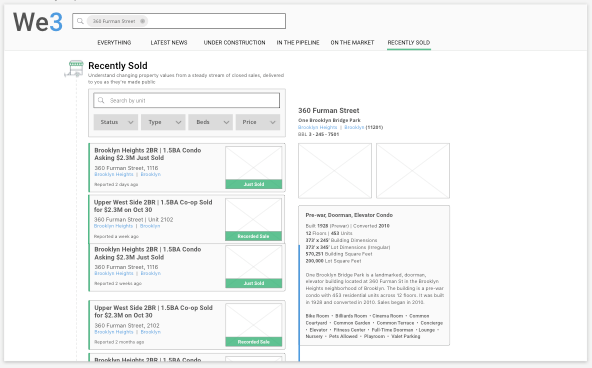Click the 200,000 Lot Square Feet line

click(x=333, y=261)
